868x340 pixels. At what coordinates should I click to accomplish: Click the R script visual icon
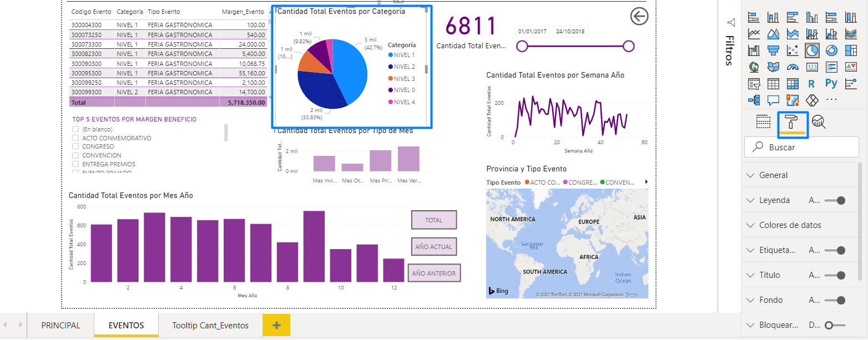coord(811,83)
